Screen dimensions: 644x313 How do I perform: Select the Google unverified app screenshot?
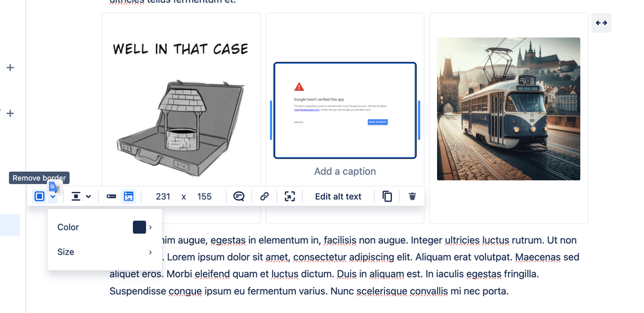(x=345, y=110)
